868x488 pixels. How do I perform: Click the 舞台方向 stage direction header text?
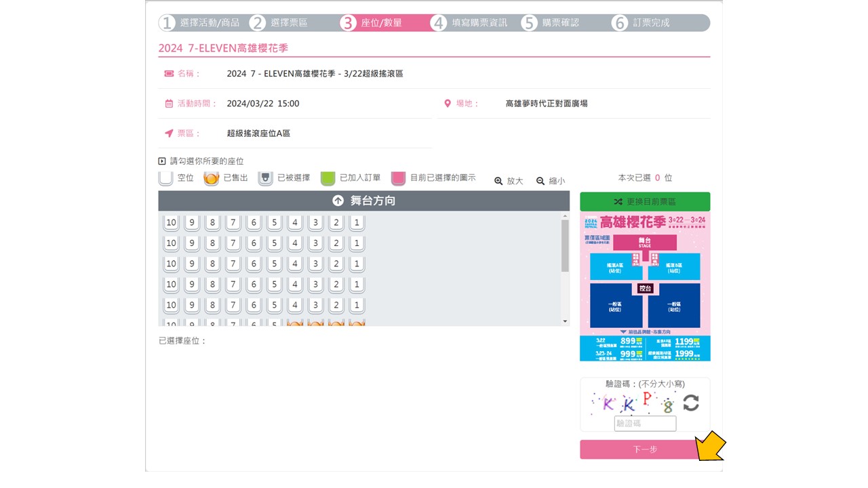point(372,201)
